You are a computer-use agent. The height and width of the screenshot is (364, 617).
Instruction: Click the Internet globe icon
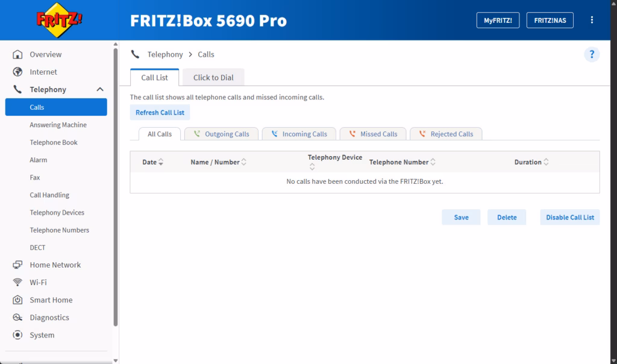[x=17, y=72]
